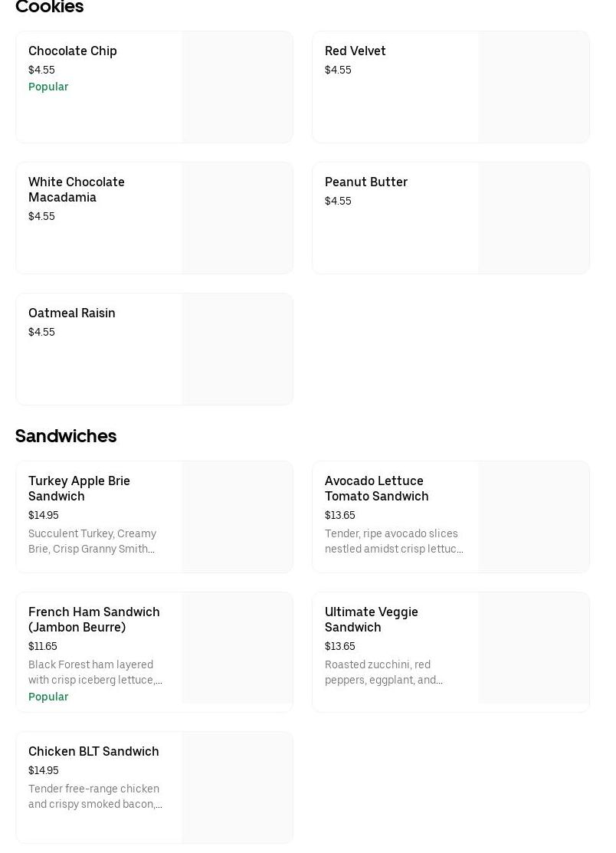Open the Chicken BLT Sandwich title
The height and width of the screenshot is (853, 616).
93,751
